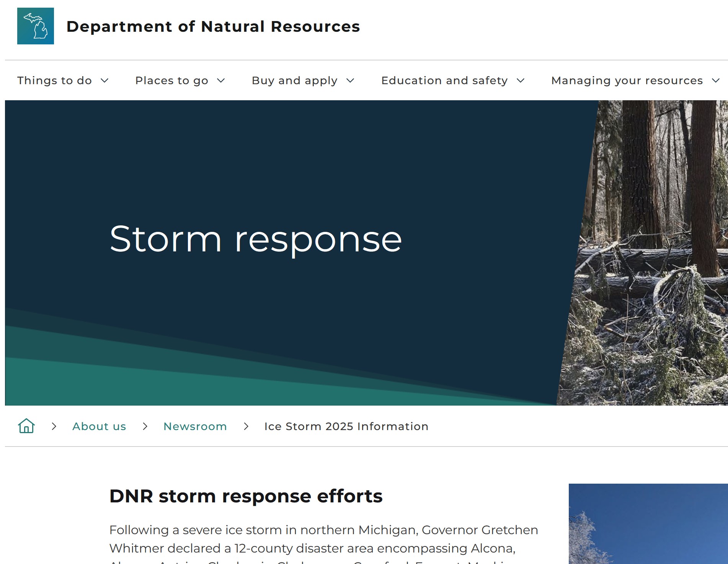
Task: Open the Managing your resources menu
Action: click(x=627, y=80)
